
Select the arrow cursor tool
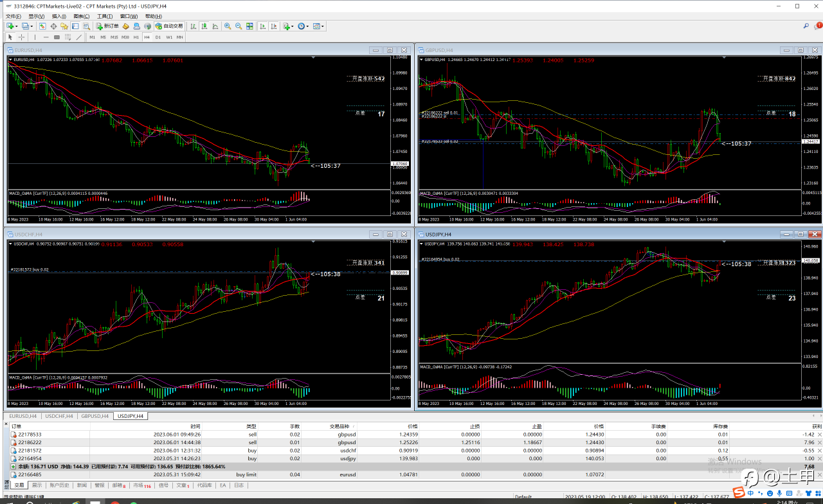point(10,37)
